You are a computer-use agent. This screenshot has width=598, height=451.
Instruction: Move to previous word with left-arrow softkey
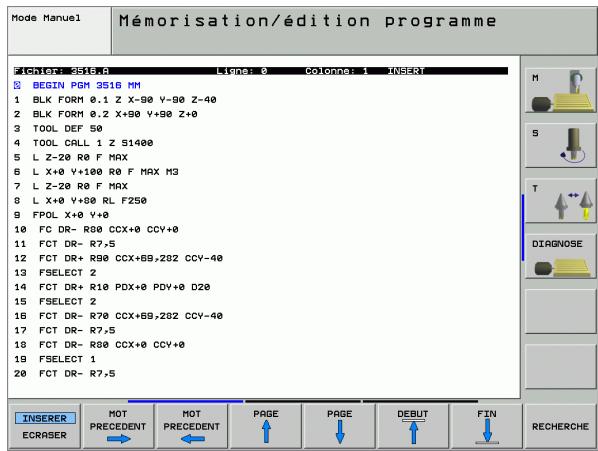point(192,426)
